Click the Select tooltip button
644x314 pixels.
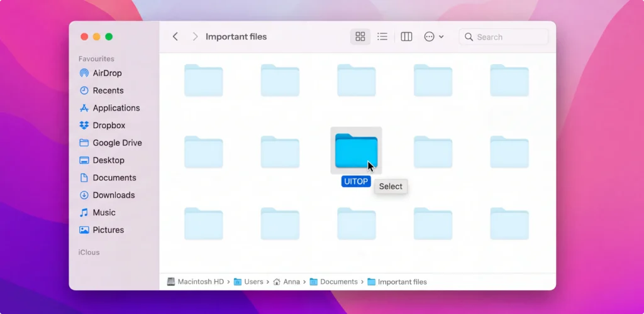pyautogui.click(x=391, y=187)
